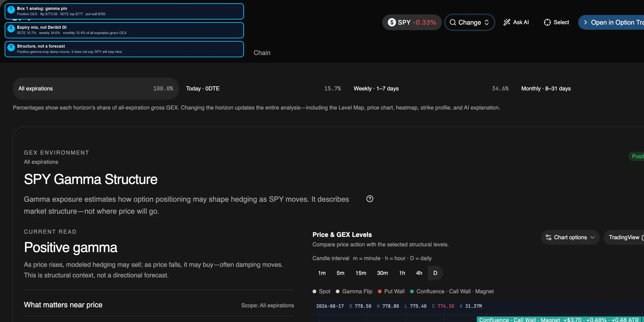
Task: Click the 'What matters near price' heading
Action: (x=63, y=305)
